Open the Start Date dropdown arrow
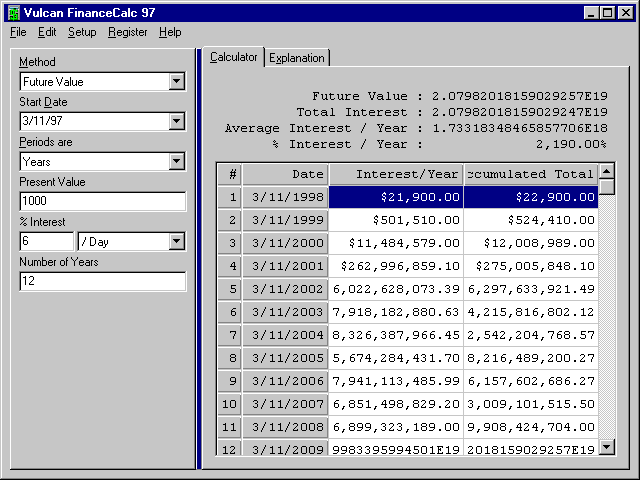The width and height of the screenshot is (640, 480). [176, 122]
